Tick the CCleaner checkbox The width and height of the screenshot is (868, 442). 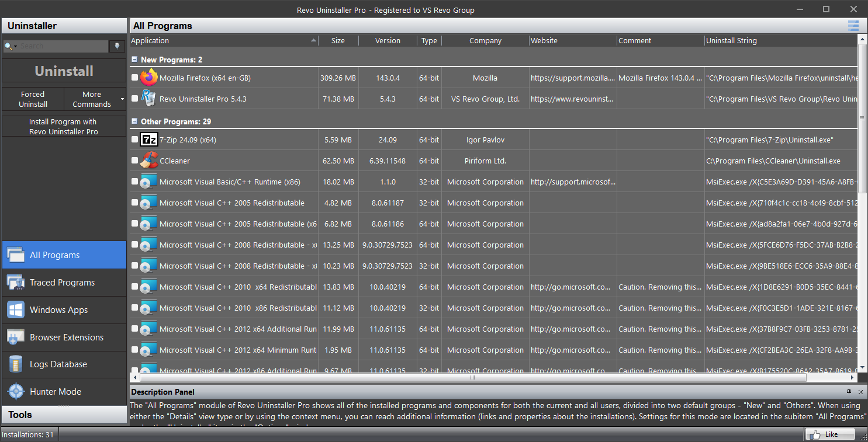135,161
